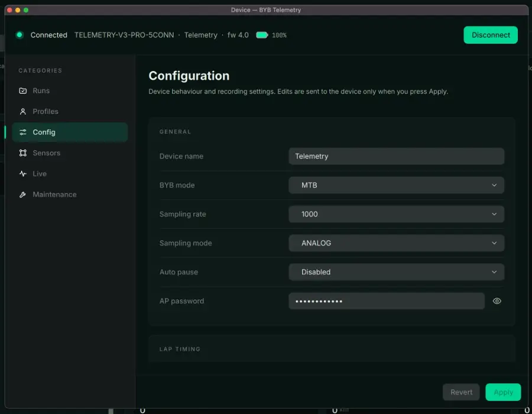Click the Live pulse waveform icon
This screenshot has height=414, width=532.
(22, 174)
